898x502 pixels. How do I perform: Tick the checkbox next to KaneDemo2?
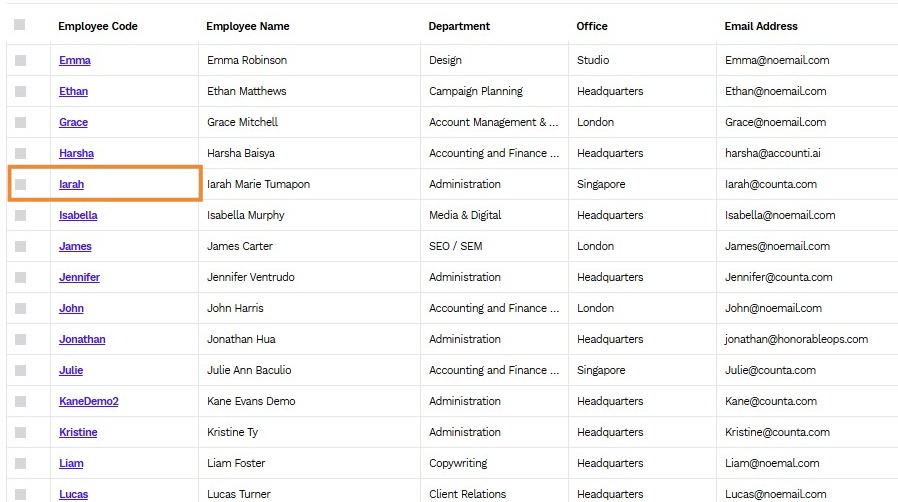click(x=21, y=401)
